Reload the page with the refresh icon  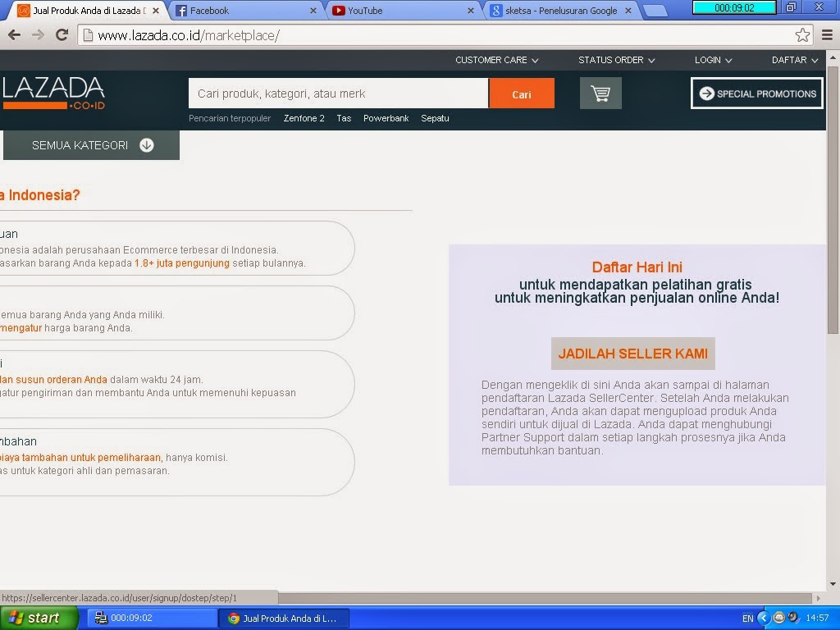click(x=62, y=35)
